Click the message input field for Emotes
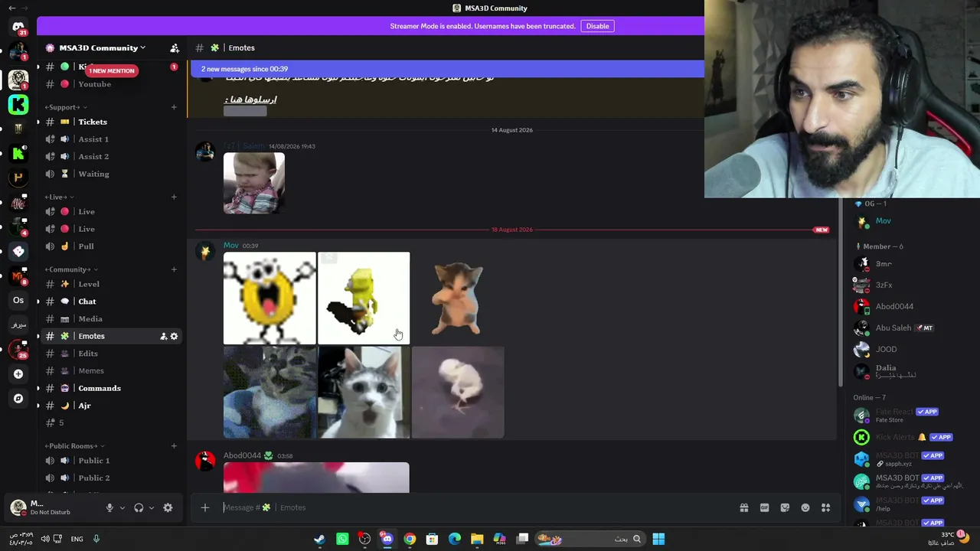This screenshot has height=551, width=980. click(475, 507)
